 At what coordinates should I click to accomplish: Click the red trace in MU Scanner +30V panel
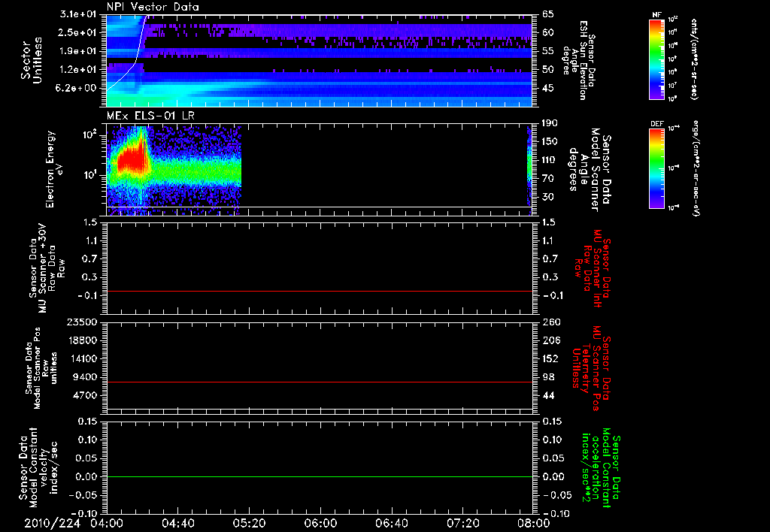[x=319, y=291]
